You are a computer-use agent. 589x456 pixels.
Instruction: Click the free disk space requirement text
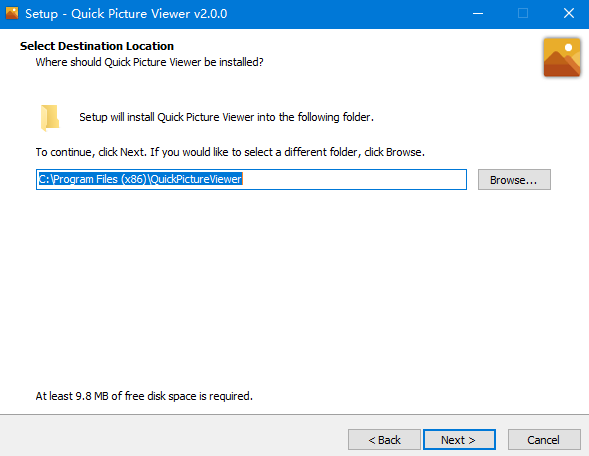(144, 396)
